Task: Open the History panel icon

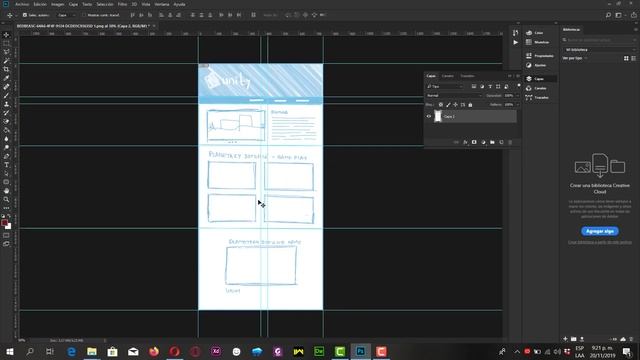Action: 516,33
